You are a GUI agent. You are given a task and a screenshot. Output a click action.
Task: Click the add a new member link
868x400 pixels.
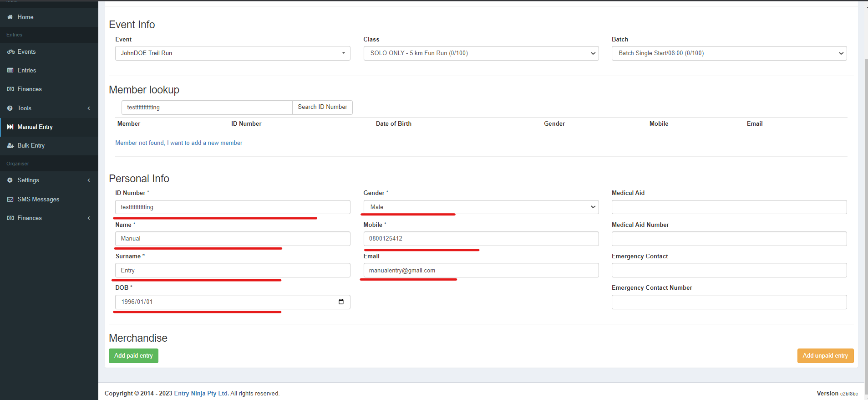pyautogui.click(x=179, y=143)
